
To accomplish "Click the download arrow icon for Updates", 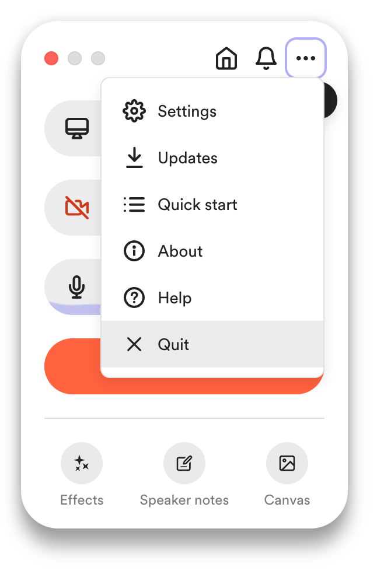I will point(134,158).
